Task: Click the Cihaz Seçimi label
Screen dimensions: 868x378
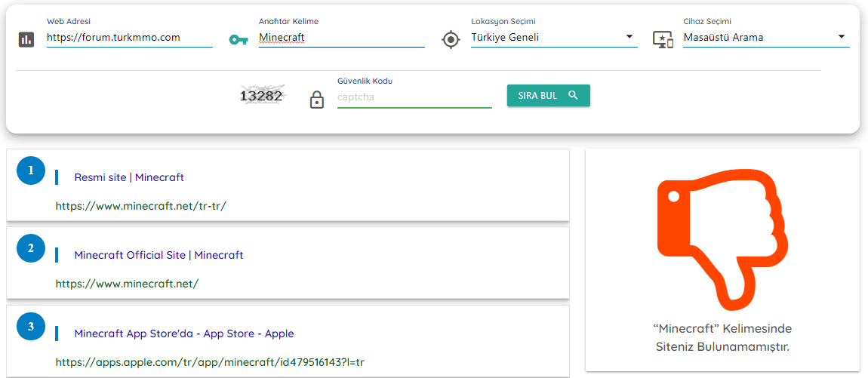Action: [x=707, y=21]
